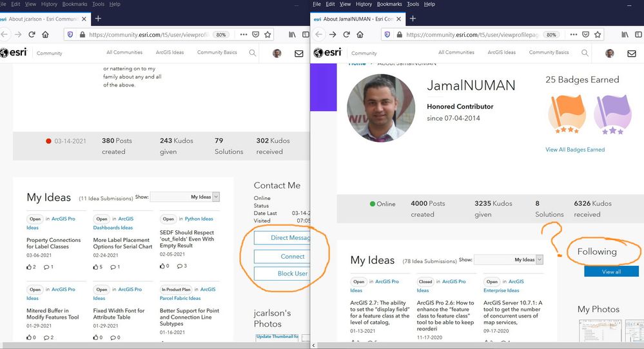The image size is (644, 349).
Task: Open All Communities link in left window
Action: click(124, 52)
